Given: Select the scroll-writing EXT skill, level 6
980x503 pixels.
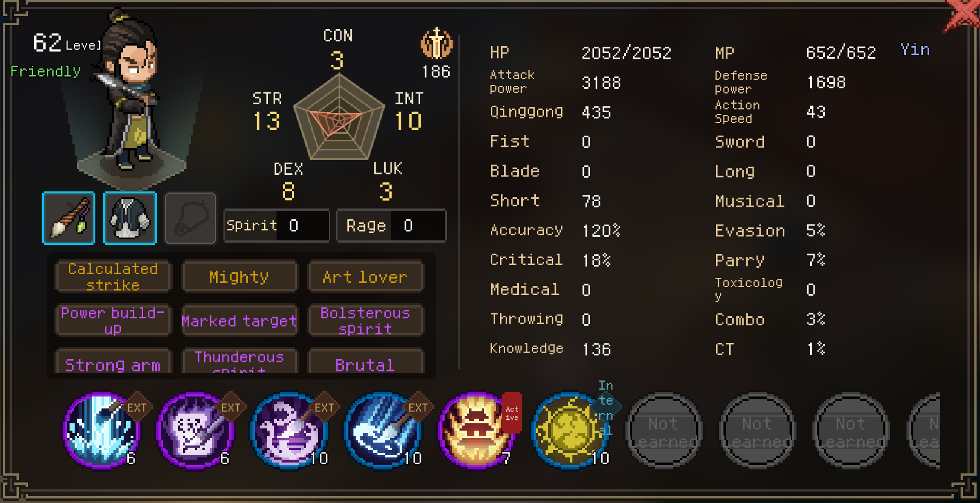Looking at the screenshot, I should (195, 430).
